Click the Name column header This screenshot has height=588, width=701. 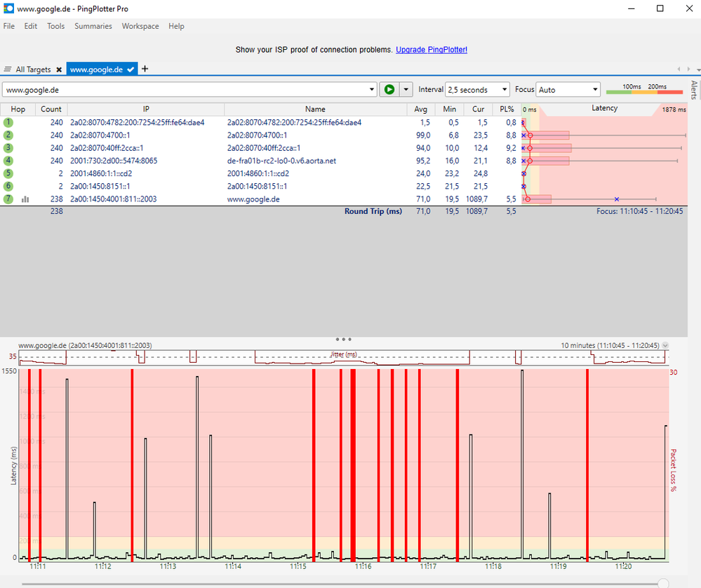click(315, 109)
